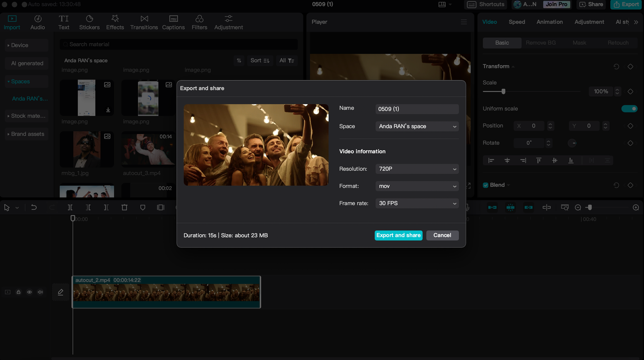The height and width of the screenshot is (360, 644).
Task: Expand the Brand assets section
Action: pyautogui.click(x=26, y=134)
